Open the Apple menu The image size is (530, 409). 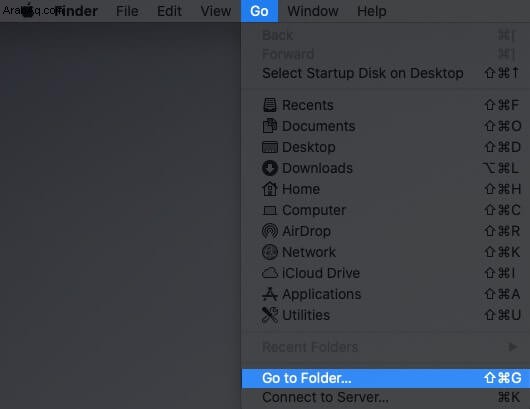pos(28,10)
